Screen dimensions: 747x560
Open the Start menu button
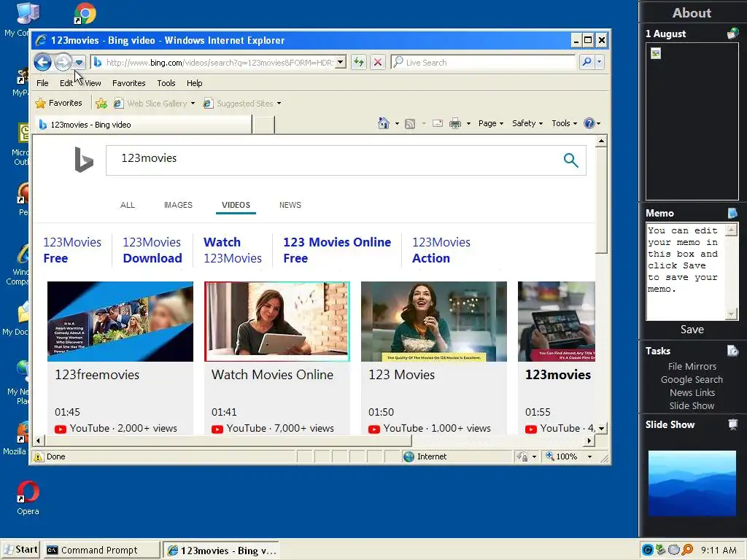(21, 550)
